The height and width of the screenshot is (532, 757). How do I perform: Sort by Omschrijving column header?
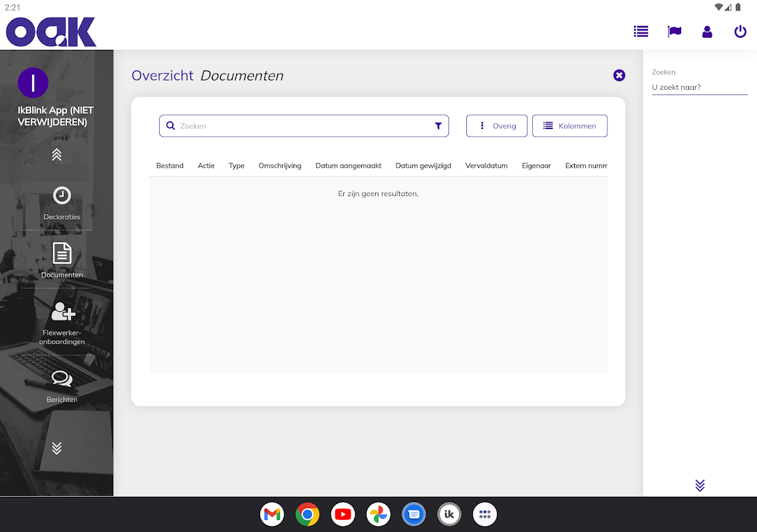click(280, 166)
